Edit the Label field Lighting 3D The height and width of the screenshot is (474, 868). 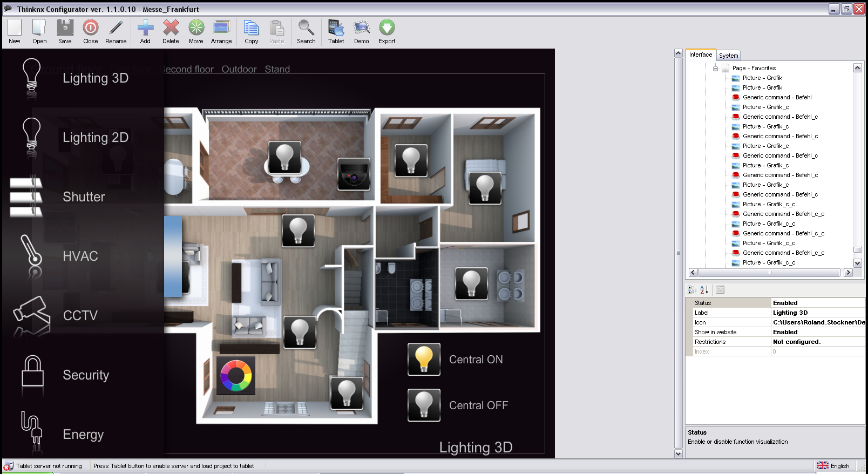pyautogui.click(x=818, y=313)
